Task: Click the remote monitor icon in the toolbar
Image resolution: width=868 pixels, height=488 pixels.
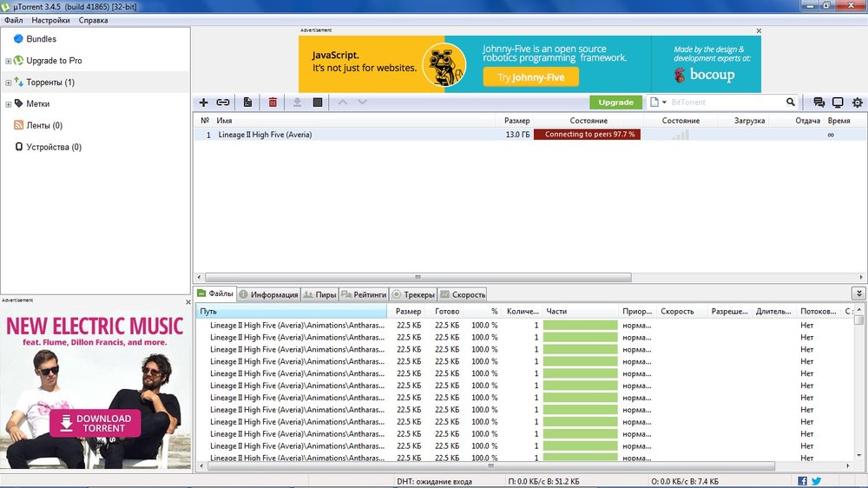Action: tap(838, 102)
